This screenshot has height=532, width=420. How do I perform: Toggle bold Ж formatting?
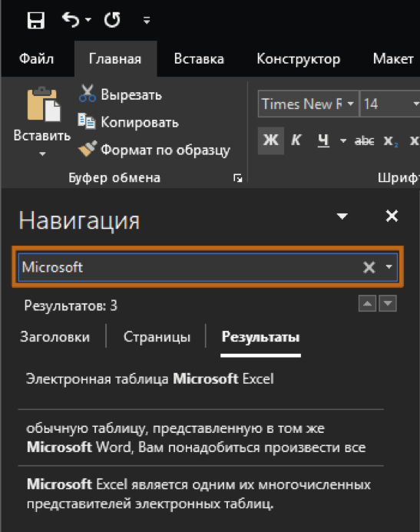tap(271, 140)
